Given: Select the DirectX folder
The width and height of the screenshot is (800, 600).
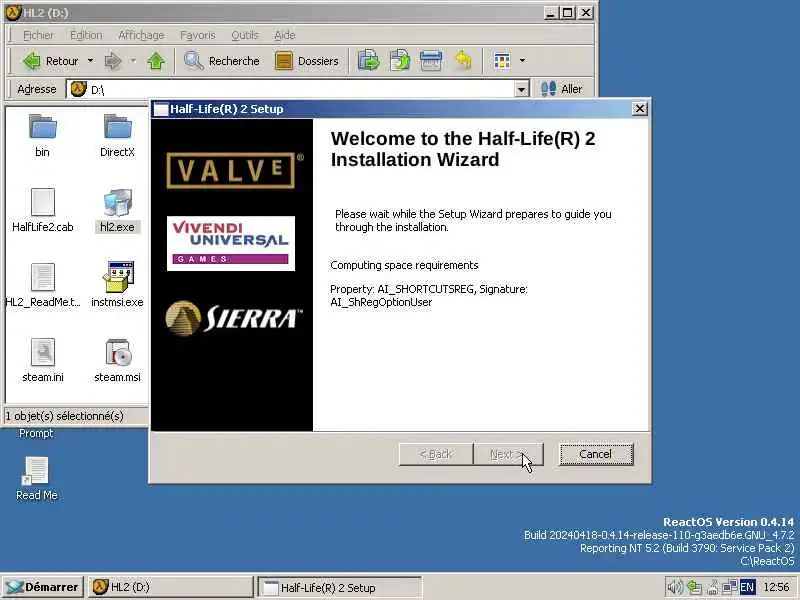Looking at the screenshot, I should 117,135.
